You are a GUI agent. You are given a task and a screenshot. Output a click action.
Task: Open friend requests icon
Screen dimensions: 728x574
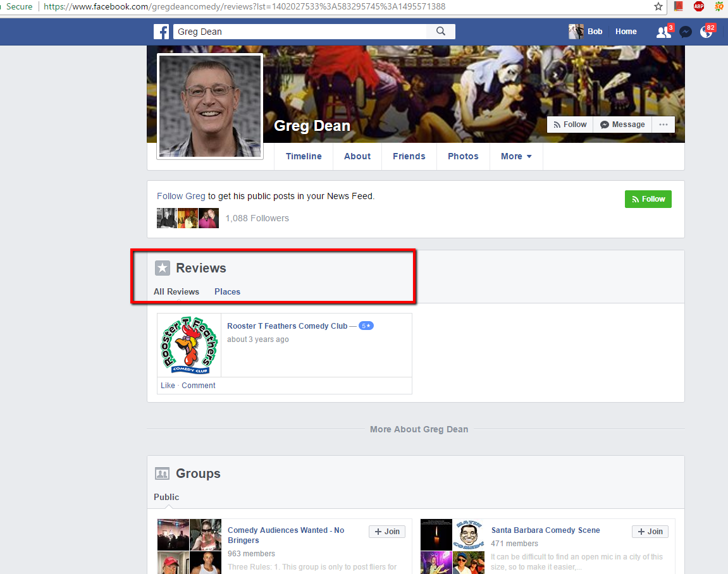coord(663,32)
